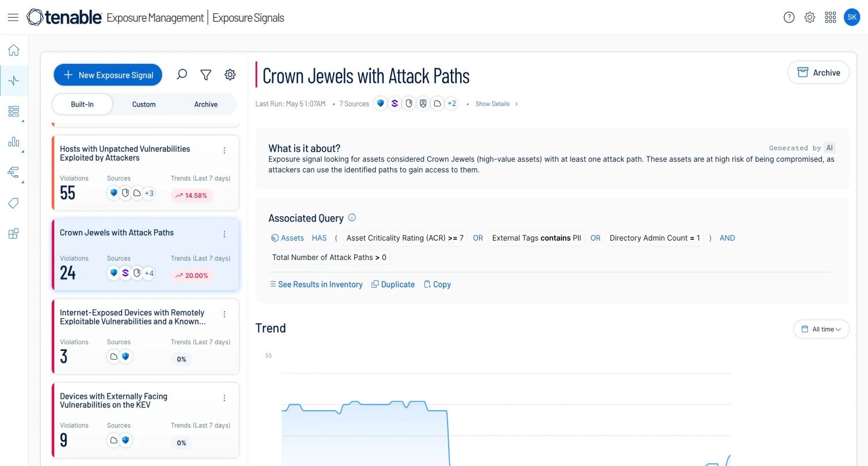Open the Inventory list sidebar icon
Screen dimensions: 868x466
[x=14, y=112]
